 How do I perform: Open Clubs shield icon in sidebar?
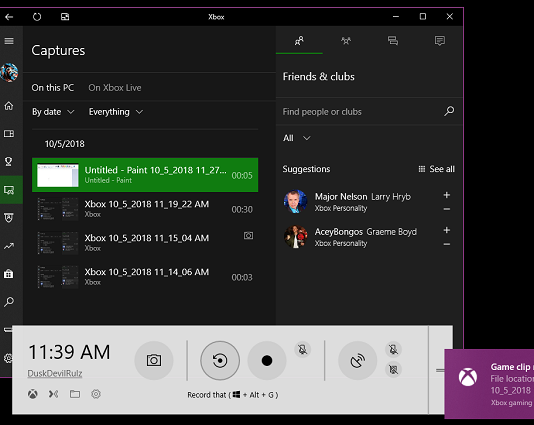[9, 218]
